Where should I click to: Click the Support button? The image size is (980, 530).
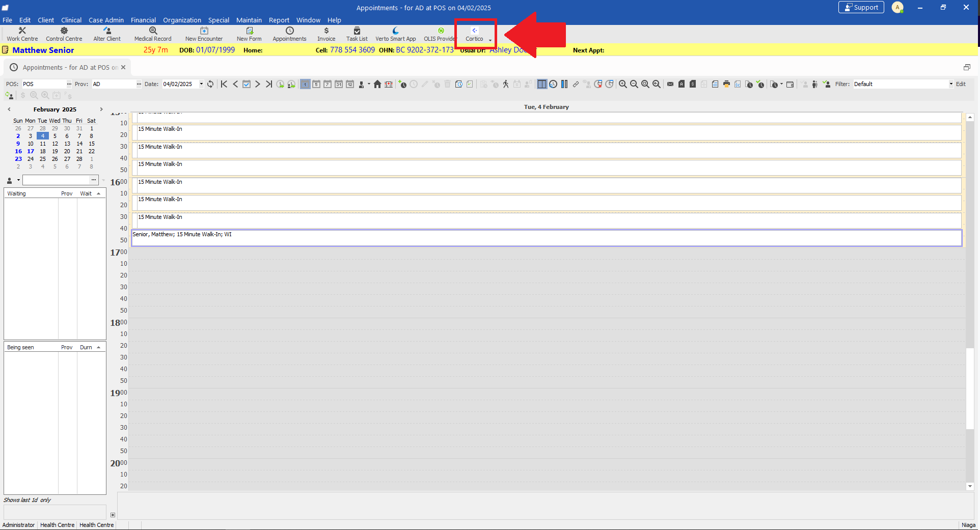pos(861,8)
